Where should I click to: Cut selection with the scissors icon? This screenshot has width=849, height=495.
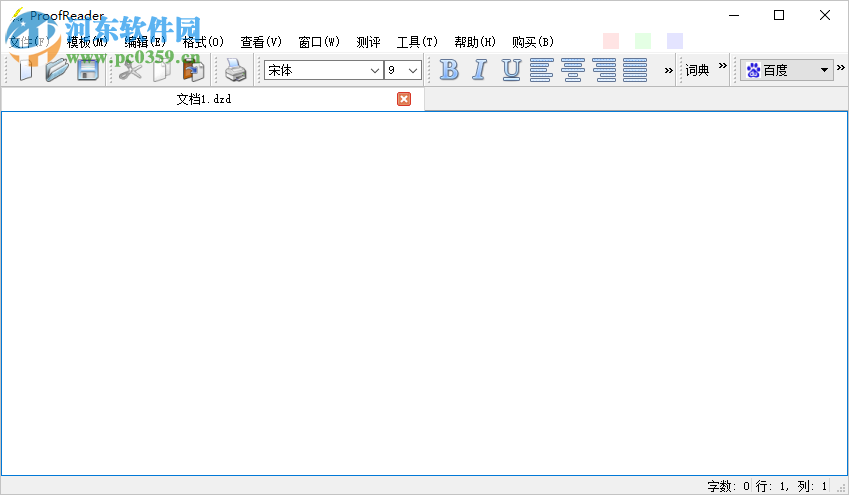130,70
